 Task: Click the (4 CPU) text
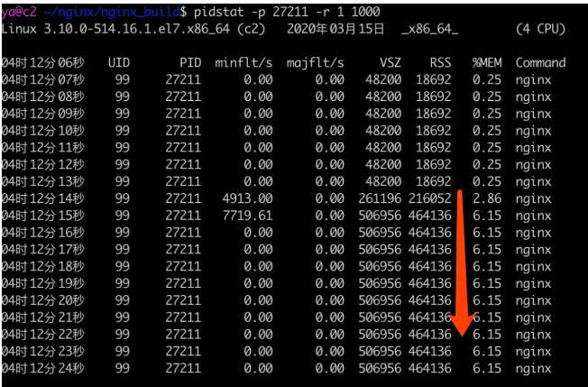coord(540,29)
